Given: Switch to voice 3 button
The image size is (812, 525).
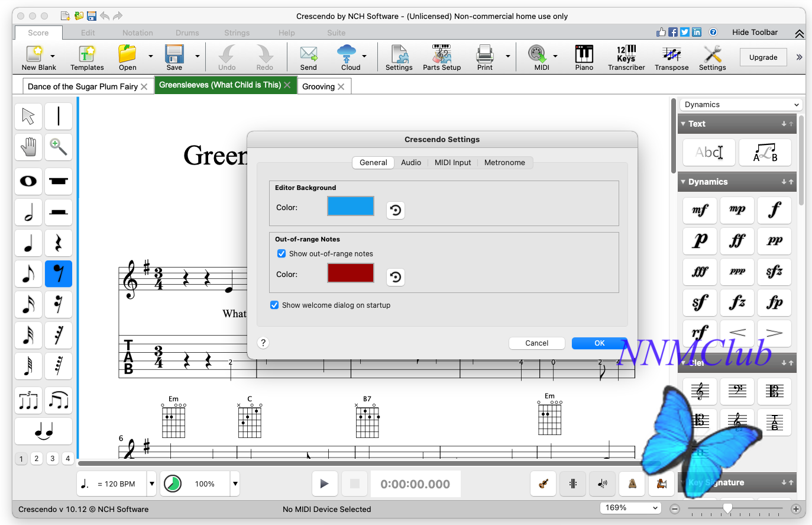Looking at the screenshot, I should [x=52, y=459].
